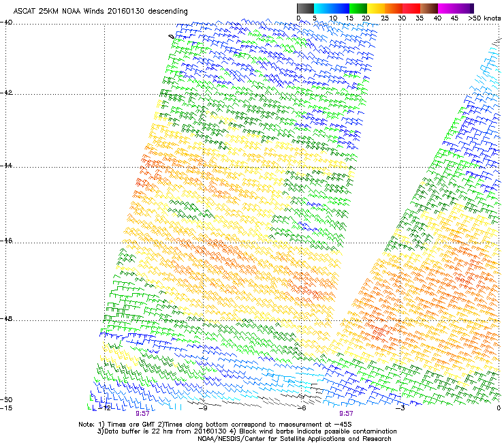Click the green 15-20 knots legend swatch
The width and height of the screenshot is (504, 443).
point(358,8)
